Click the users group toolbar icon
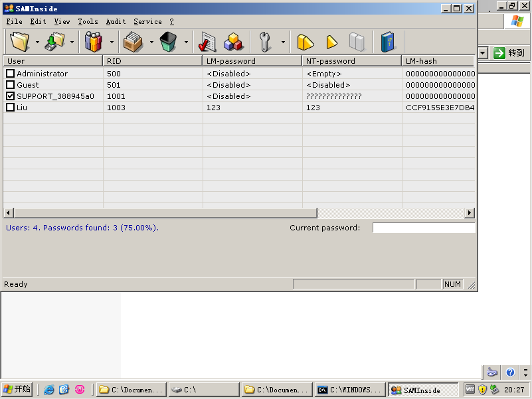The height and width of the screenshot is (399, 532). tap(93, 42)
